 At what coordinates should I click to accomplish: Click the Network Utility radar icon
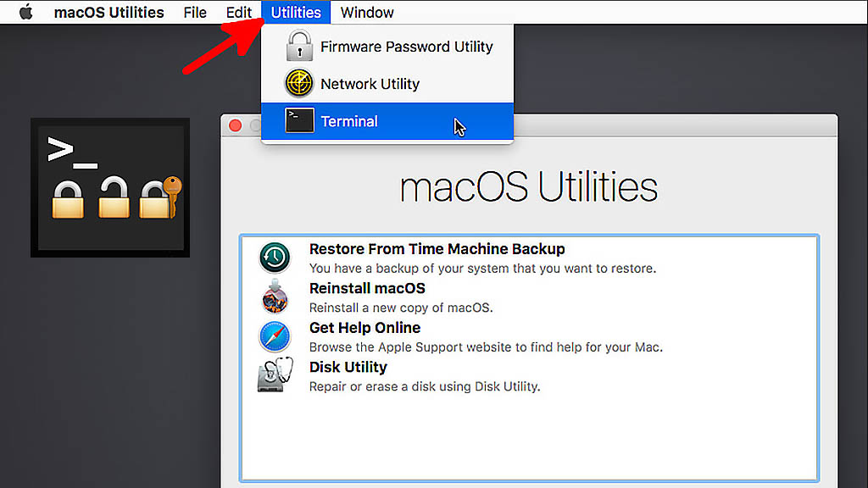(299, 83)
